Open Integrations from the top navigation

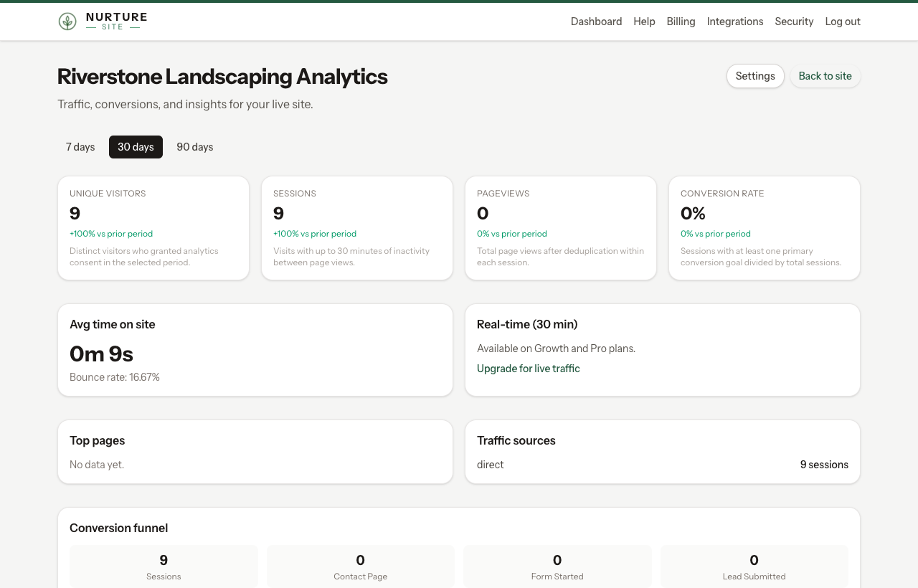(x=735, y=22)
